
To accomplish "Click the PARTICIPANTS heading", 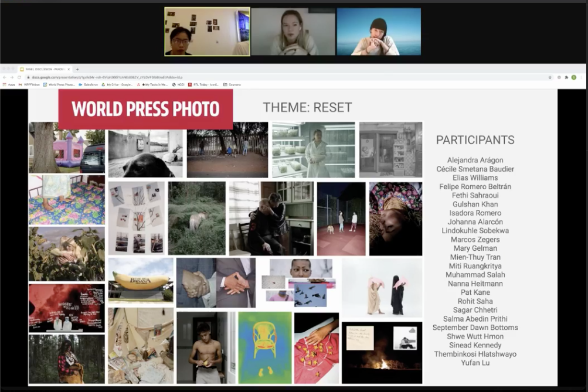I will pyautogui.click(x=475, y=140).
